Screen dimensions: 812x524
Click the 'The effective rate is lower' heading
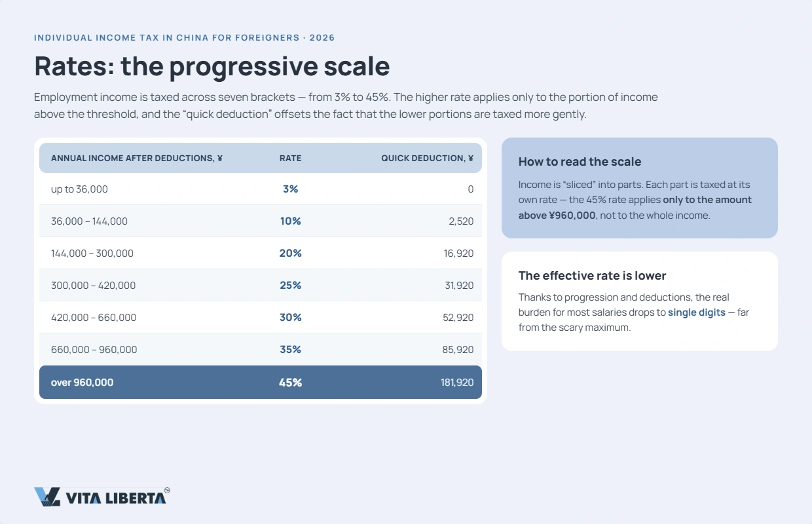pyautogui.click(x=592, y=275)
